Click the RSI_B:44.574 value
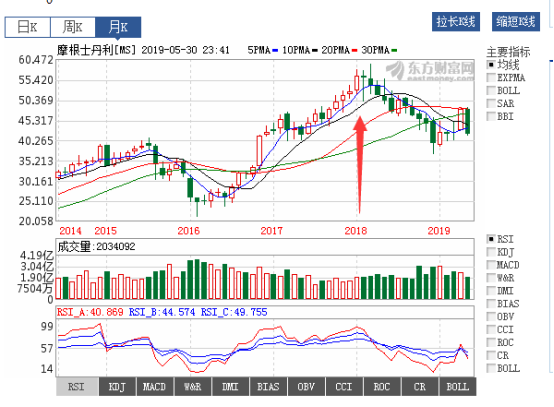The height and width of the screenshot is (407, 554). (x=162, y=312)
